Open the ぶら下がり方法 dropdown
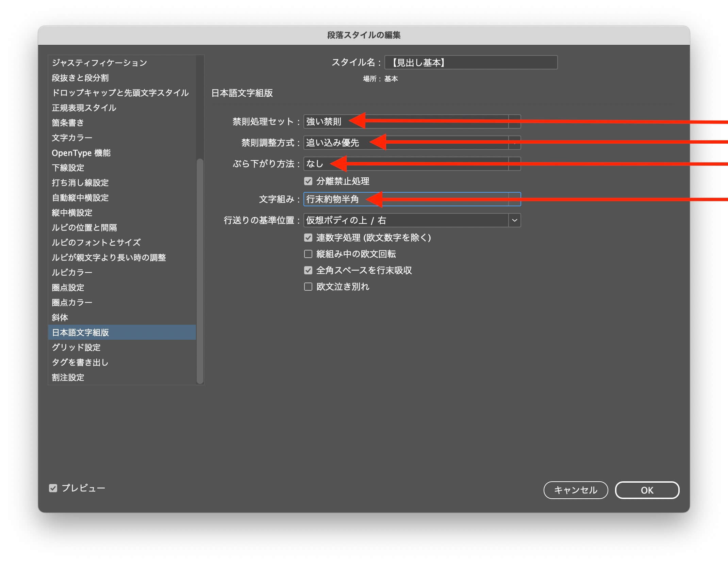 pos(514,164)
